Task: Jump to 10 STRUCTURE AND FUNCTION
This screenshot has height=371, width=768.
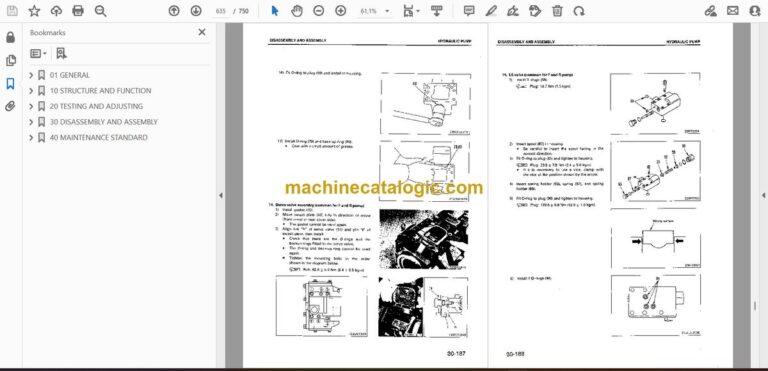Action: coord(100,91)
